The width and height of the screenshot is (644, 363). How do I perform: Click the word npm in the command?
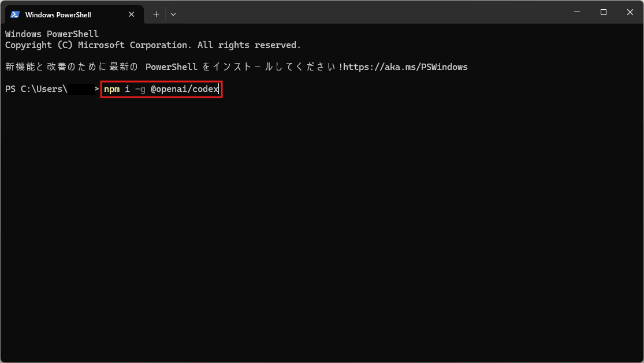[111, 90]
